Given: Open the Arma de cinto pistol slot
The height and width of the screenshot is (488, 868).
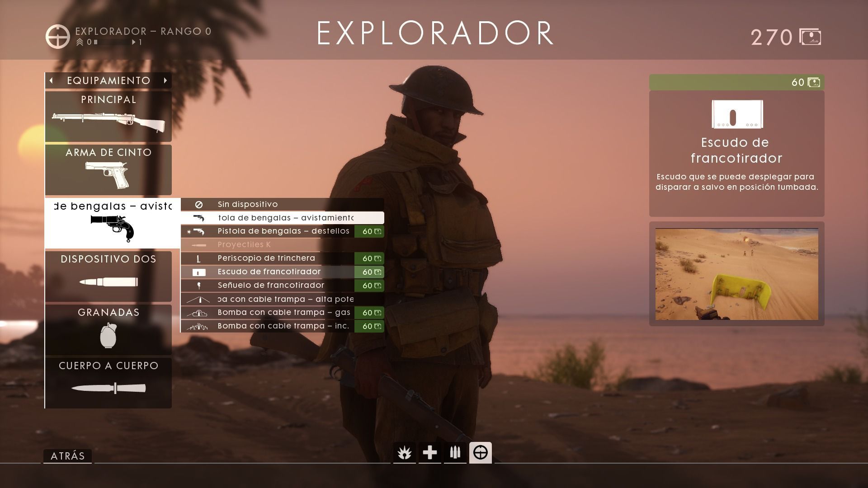Looking at the screenshot, I should point(108,169).
